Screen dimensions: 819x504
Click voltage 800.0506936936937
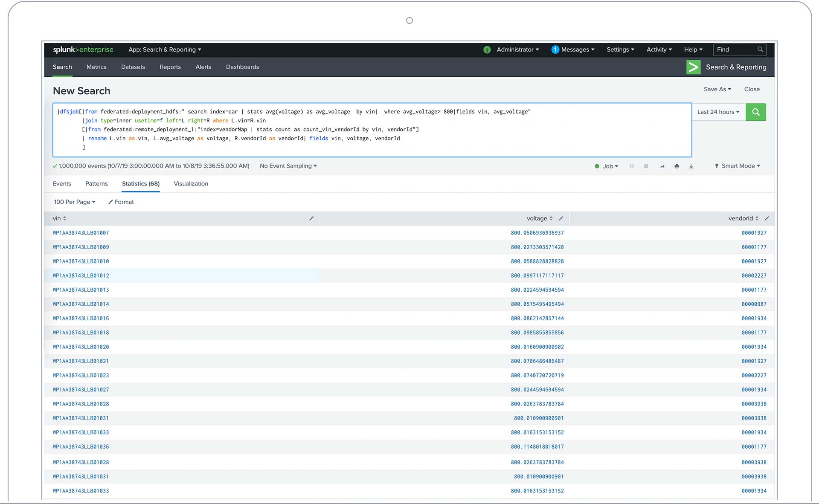coord(537,233)
